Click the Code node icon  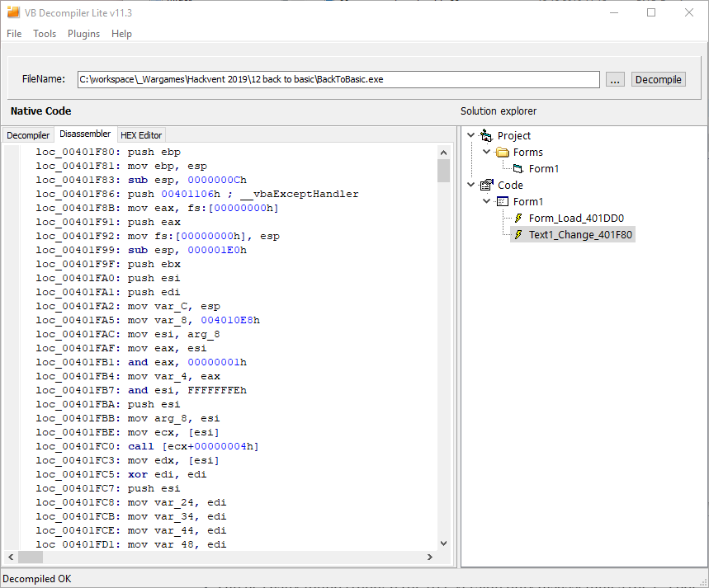coord(486,185)
